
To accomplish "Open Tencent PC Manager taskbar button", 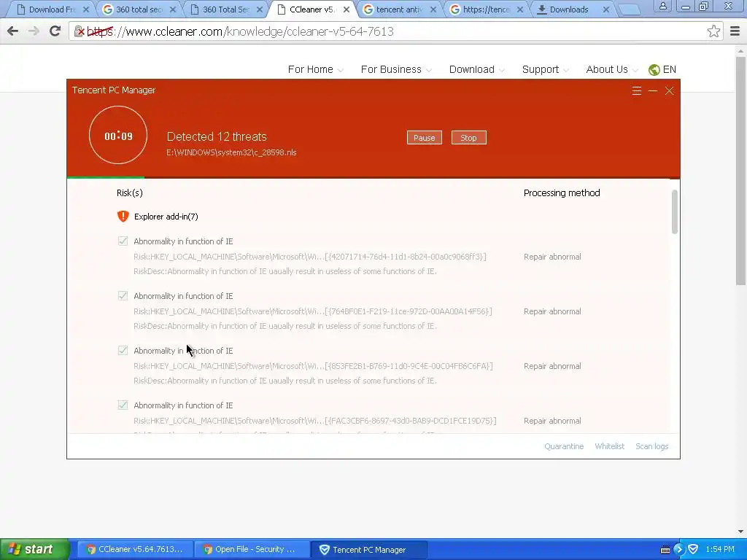I will [368, 550].
